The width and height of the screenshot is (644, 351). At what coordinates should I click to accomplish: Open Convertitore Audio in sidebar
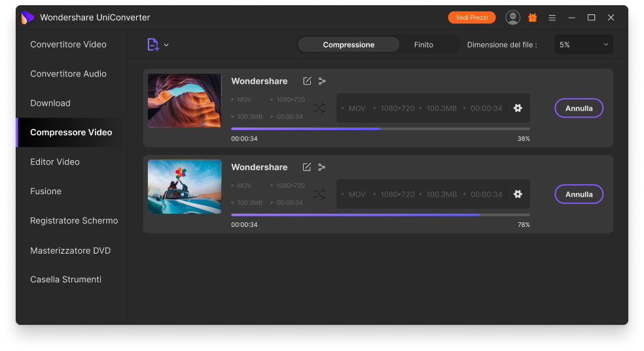click(x=68, y=74)
